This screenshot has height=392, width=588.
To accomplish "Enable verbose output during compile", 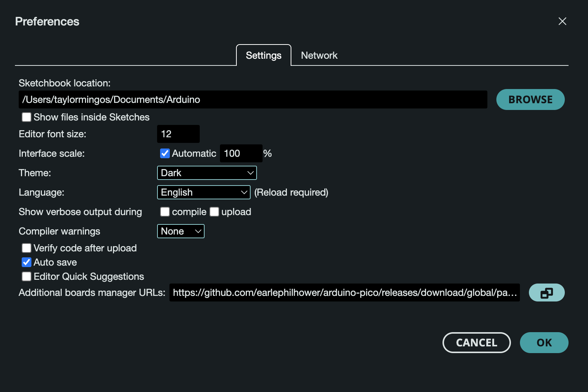I will tap(165, 212).
